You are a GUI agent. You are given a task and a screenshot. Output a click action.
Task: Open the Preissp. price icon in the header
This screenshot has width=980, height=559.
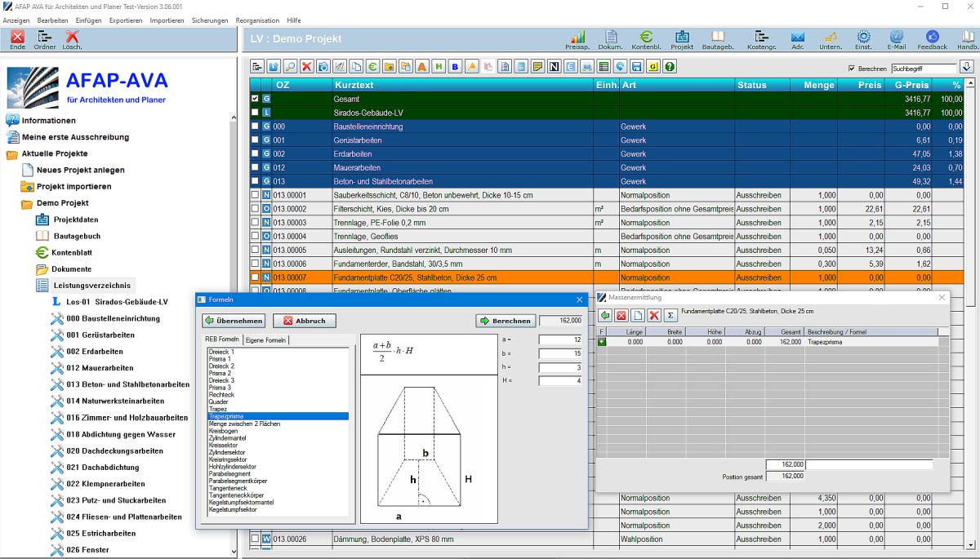pos(577,40)
